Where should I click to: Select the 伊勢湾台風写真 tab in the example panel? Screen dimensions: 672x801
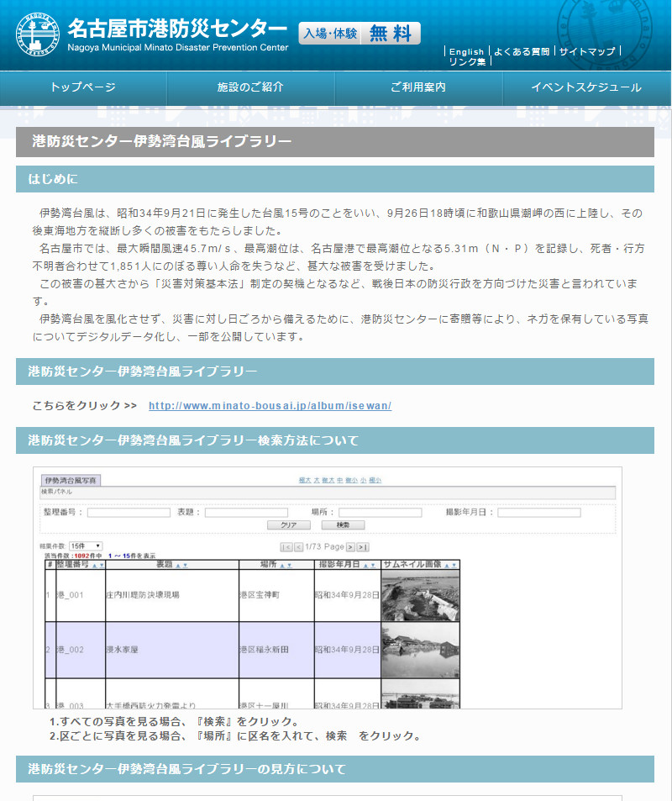point(71,480)
